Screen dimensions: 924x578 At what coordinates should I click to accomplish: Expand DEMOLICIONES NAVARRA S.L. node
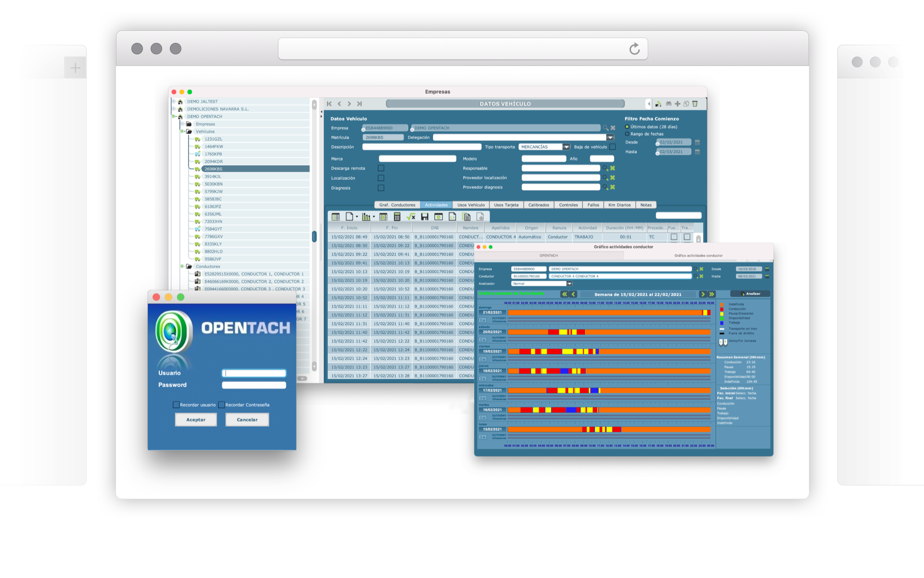[174, 109]
